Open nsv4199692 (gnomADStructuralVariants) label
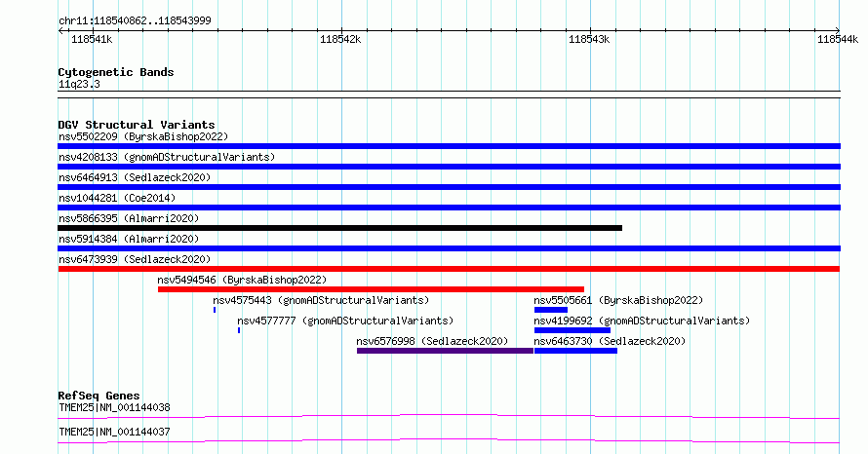 click(642, 321)
